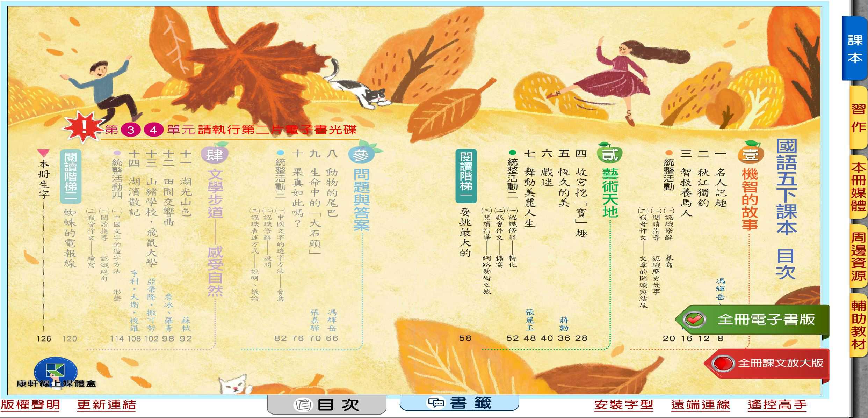Switch to the 習作 side tab
Screen dimensions: 868x418
[x=858, y=118]
